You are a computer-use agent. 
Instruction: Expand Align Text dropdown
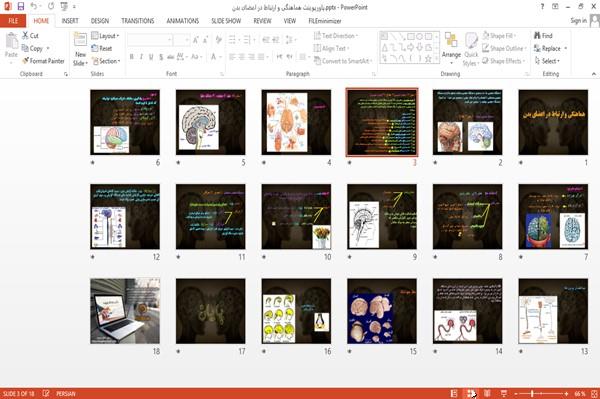click(x=331, y=48)
